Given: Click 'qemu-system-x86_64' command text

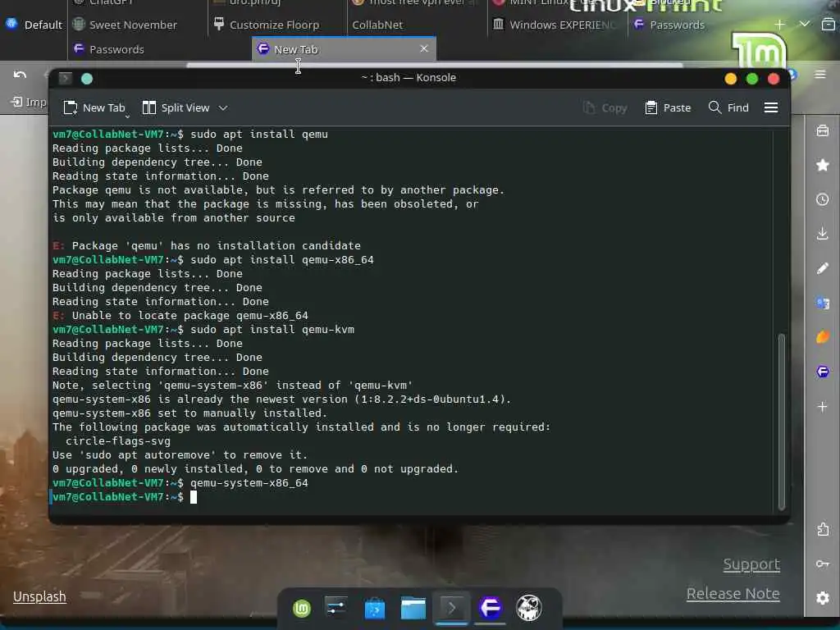Looking at the screenshot, I should pyautogui.click(x=249, y=482).
